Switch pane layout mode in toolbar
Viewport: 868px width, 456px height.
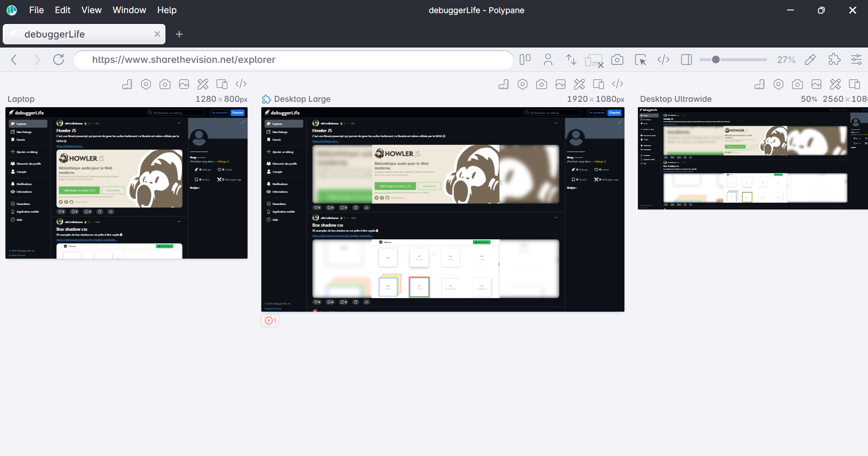point(525,60)
